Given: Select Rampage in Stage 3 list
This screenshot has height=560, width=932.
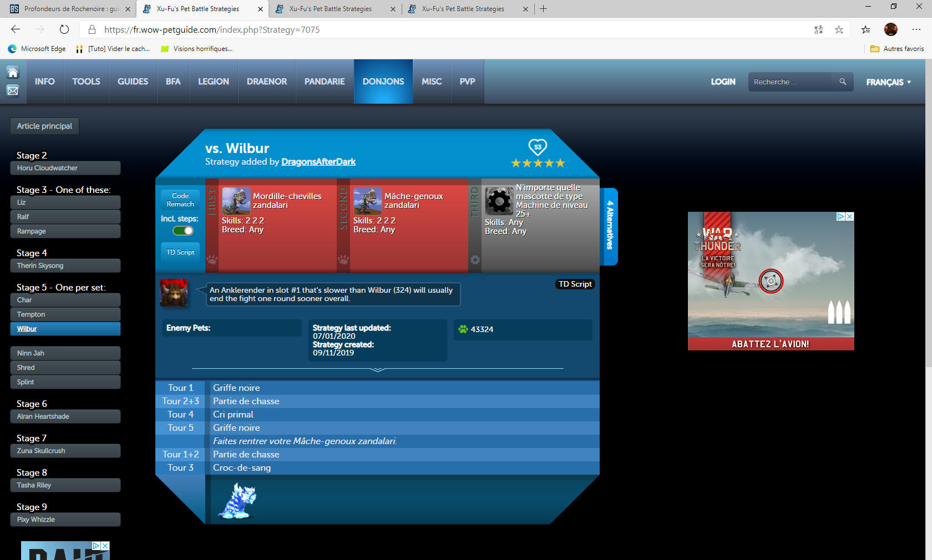Looking at the screenshot, I should pyautogui.click(x=65, y=231).
